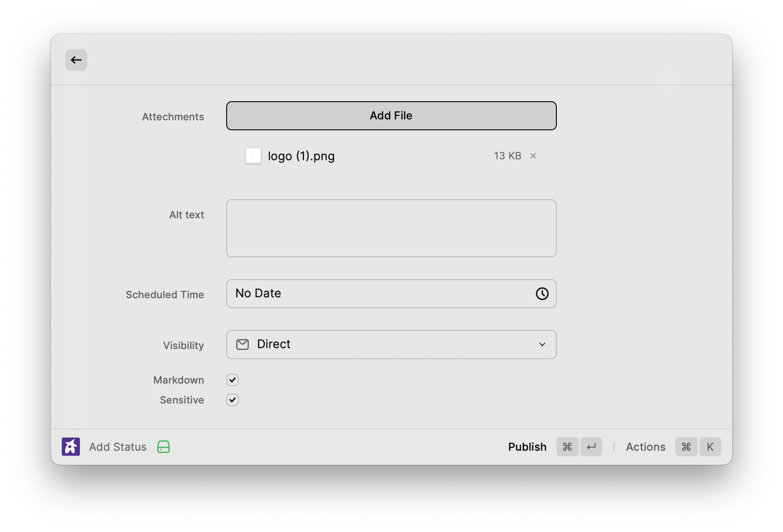Click the Publish action
The width and height of the screenshot is (783, 532).
(527, 447)
